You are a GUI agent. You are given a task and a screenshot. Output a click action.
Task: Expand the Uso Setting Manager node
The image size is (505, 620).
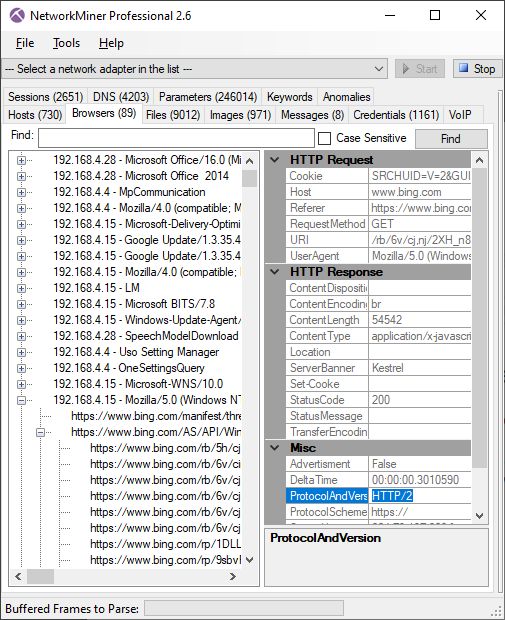tap(21, 353)
